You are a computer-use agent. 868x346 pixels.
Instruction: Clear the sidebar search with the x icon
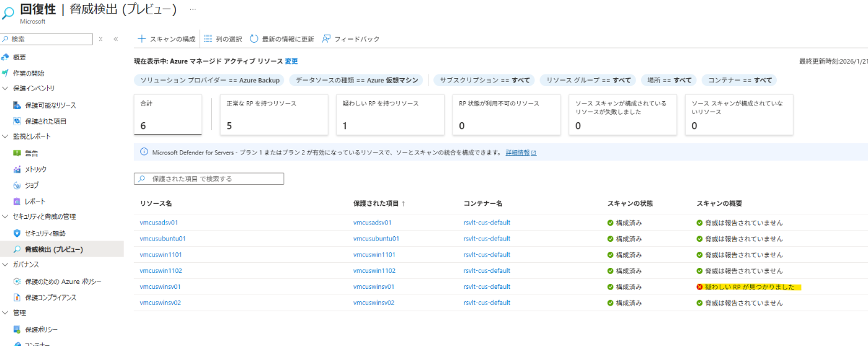click(x=101, y=38)
